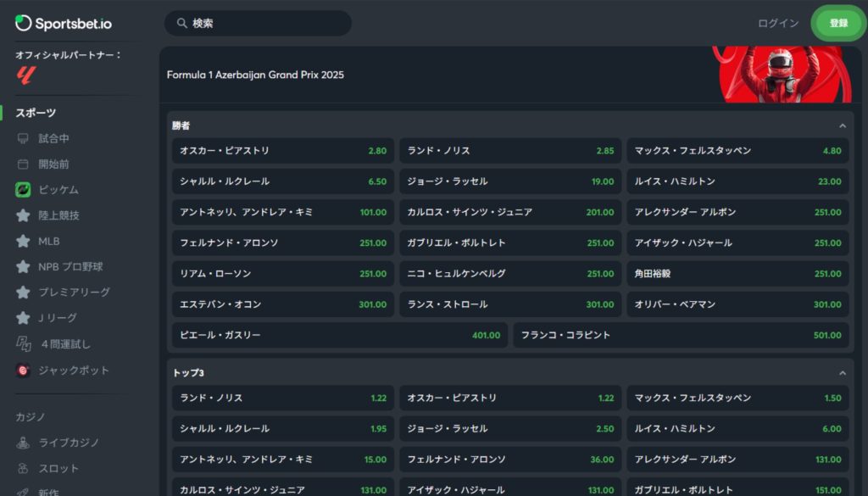Select オリバー・ベアマン winner odds 301.00
The height and width of the screenshot is (496, 868).
pos(738,304)
